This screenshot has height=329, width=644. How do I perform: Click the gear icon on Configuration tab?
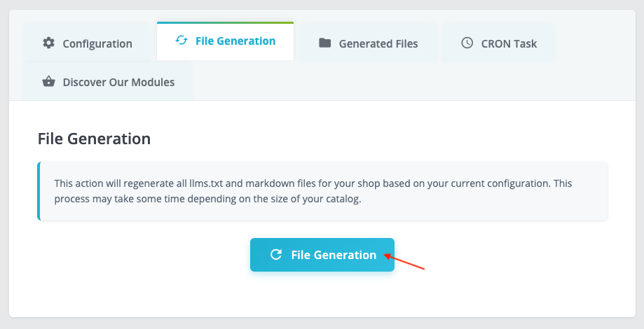pyautogui.click(x=48, y=43)
